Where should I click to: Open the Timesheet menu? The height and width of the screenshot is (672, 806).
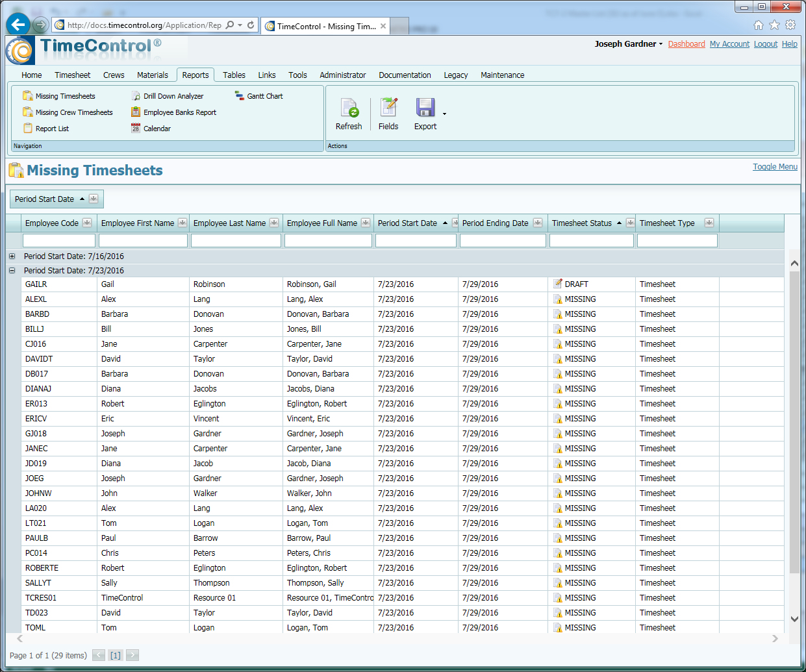[x=73, y=75]
